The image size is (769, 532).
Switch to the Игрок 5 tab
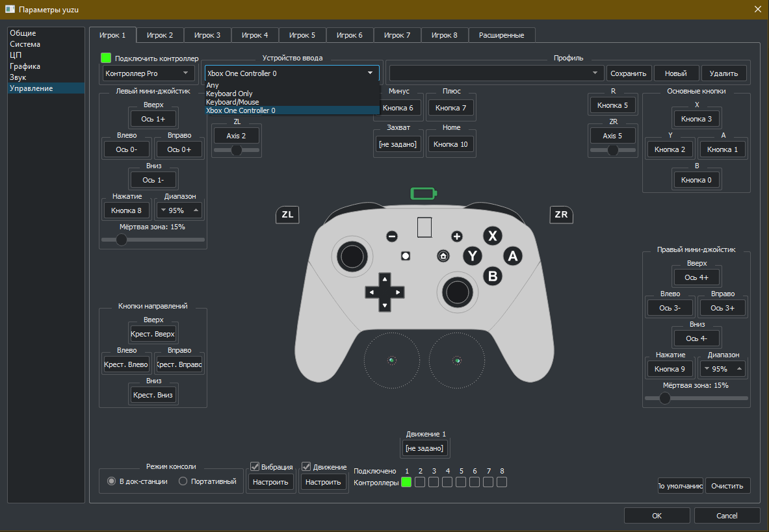302,35
